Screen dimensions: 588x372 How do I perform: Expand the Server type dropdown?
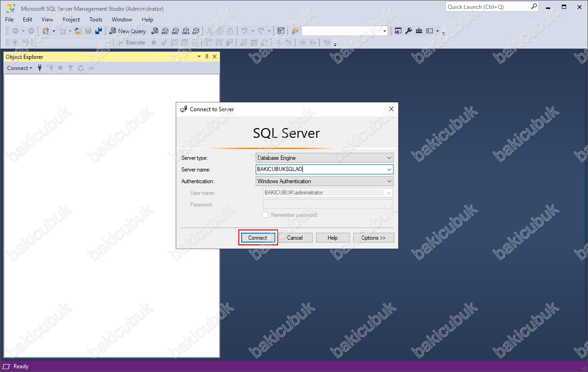pos(389,158)
